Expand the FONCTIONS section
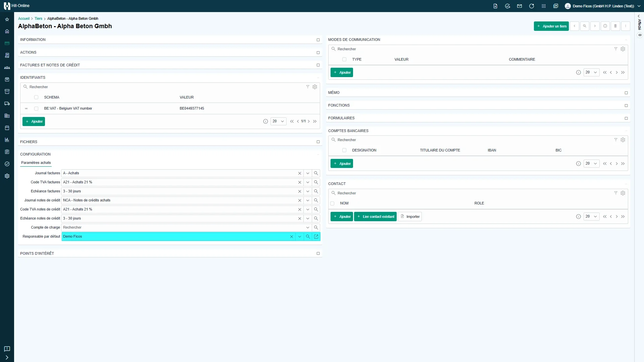Screen dimensions: 644x362 click(x=626, y=106)
